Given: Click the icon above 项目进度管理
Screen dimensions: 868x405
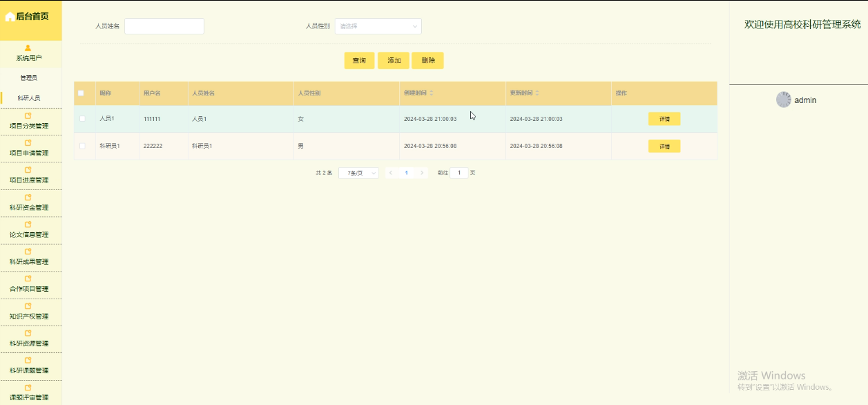Looking at the screenshot, I should [28, 170].
